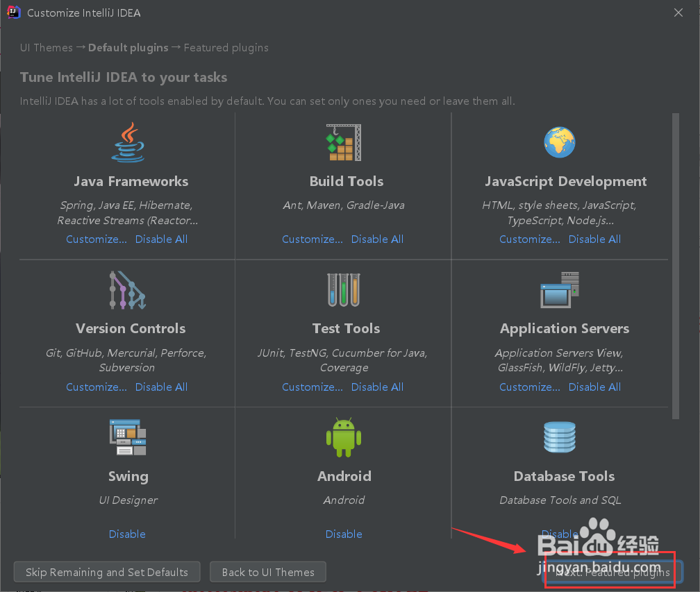Click the 'UI Designer' description text

click(128, 500)
